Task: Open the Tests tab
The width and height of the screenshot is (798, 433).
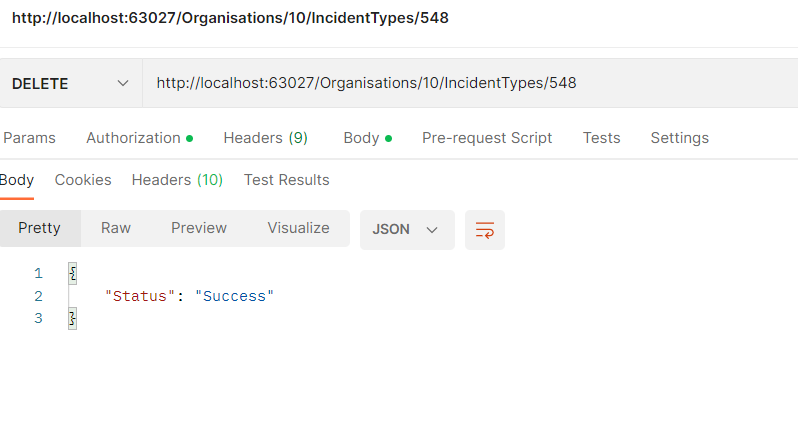Action: tap(601, 138)
